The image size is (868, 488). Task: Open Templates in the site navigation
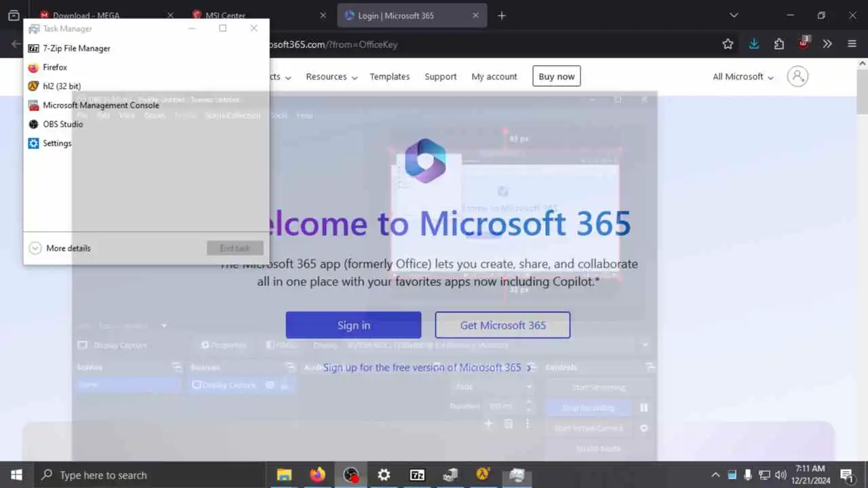(x=389, y=77)
